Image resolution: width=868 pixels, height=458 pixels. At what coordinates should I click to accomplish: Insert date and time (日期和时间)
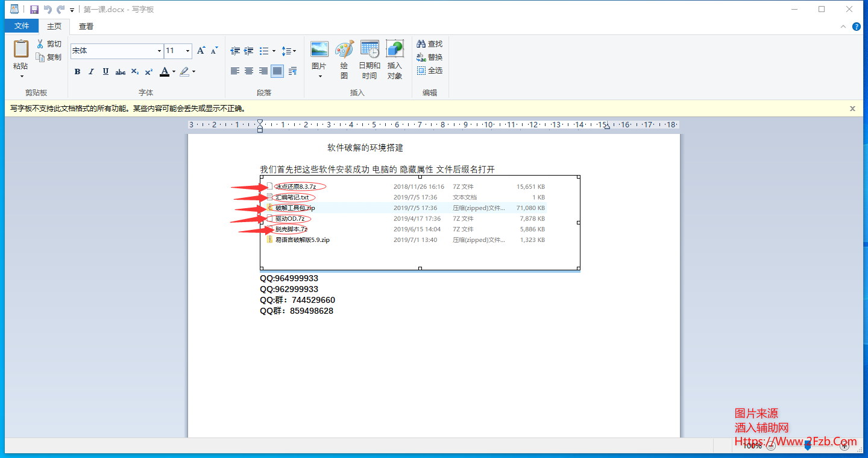pos(370,60)
